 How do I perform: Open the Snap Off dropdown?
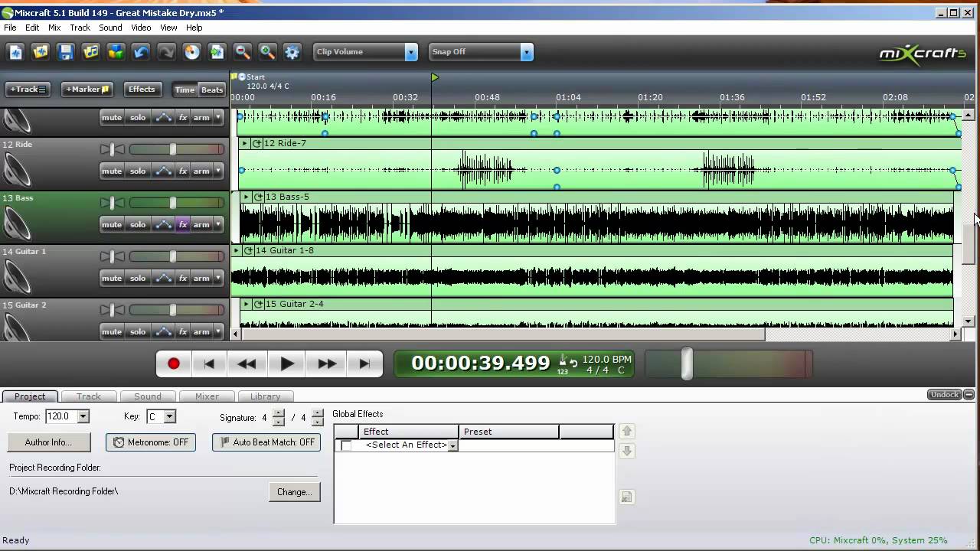pyautogui.click(x=526, y=52)
